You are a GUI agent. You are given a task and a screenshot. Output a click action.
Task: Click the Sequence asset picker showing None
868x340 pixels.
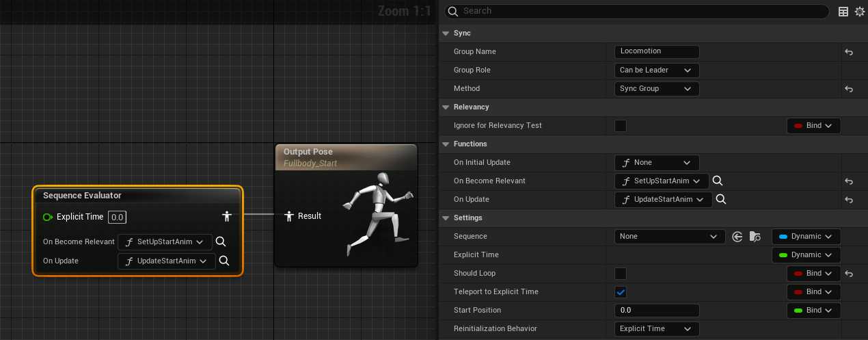tap(669, 237)
